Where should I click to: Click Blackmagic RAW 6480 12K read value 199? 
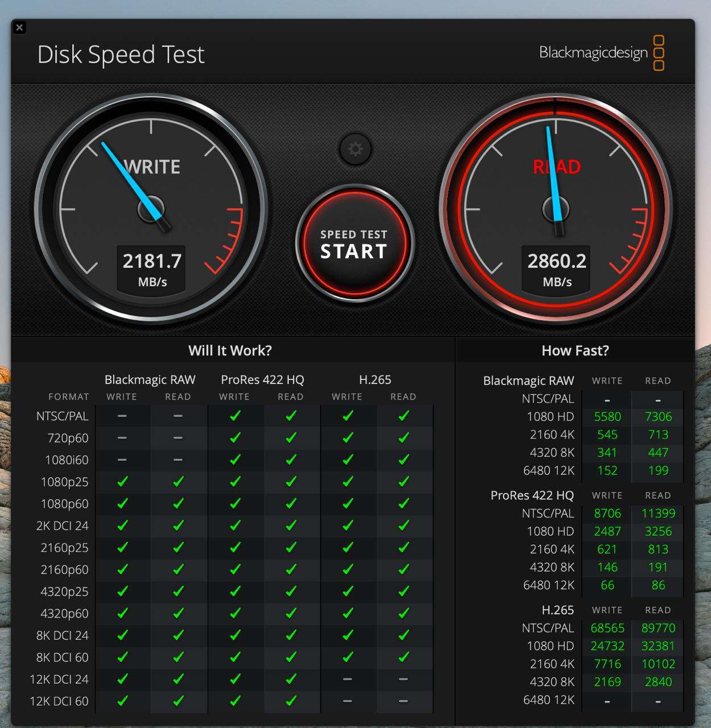(658, 470)
